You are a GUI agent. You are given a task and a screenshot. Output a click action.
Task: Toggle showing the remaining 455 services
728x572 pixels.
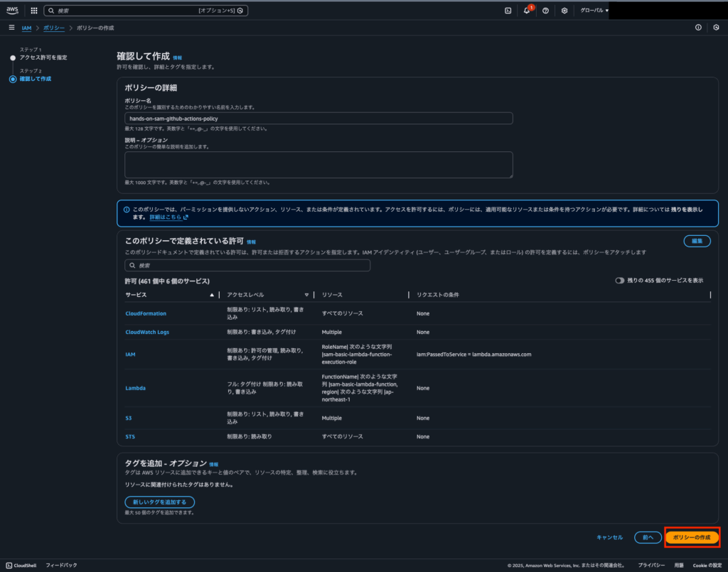(x=620, y=281)
